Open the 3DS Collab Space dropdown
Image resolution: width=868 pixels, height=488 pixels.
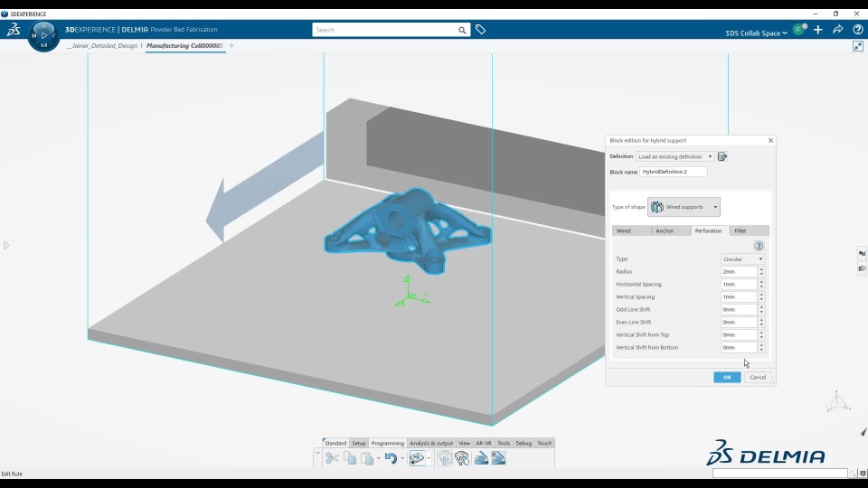point(756,33)
